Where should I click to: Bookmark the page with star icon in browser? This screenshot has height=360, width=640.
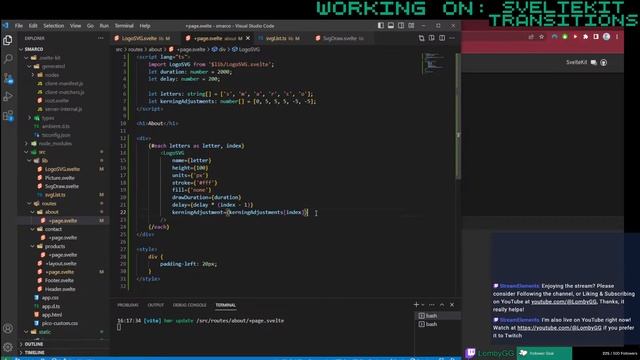[541, 37]
